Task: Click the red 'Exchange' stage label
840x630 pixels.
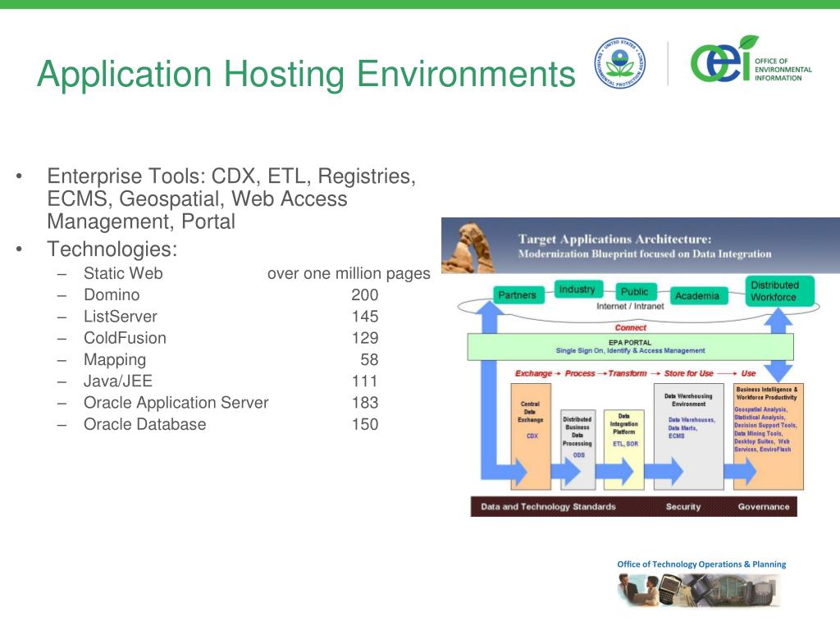Action: point(533,373)
